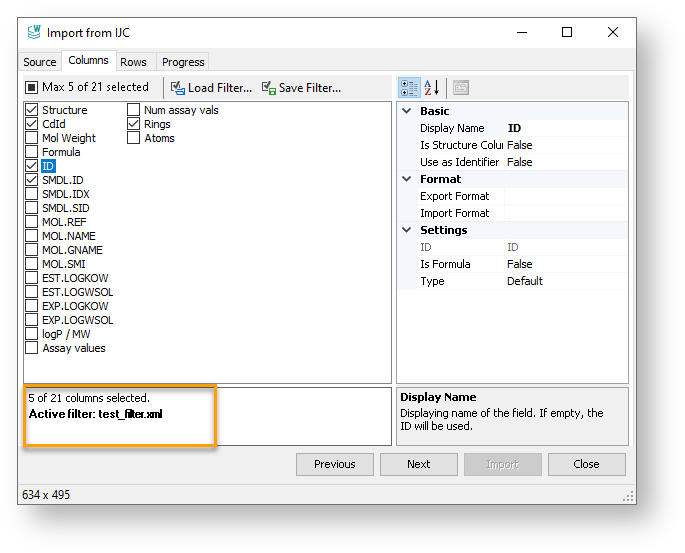Toggle the Max 5 of 21 selected checkbox

(32, 88)
